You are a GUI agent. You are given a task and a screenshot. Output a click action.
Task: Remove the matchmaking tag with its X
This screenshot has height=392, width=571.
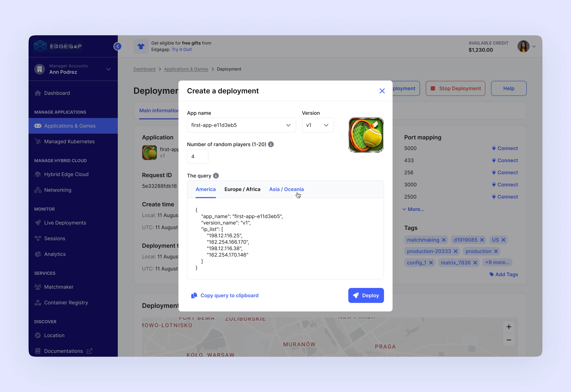(444, 240)
